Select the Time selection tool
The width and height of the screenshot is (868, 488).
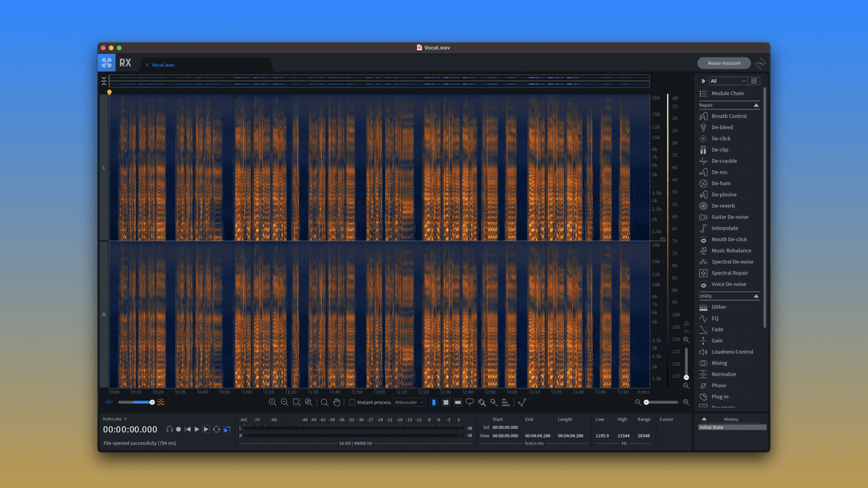point(433,402)
